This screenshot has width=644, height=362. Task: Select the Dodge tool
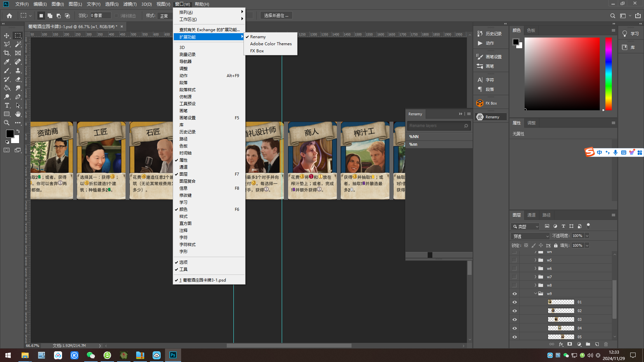(x=7, y=97)
